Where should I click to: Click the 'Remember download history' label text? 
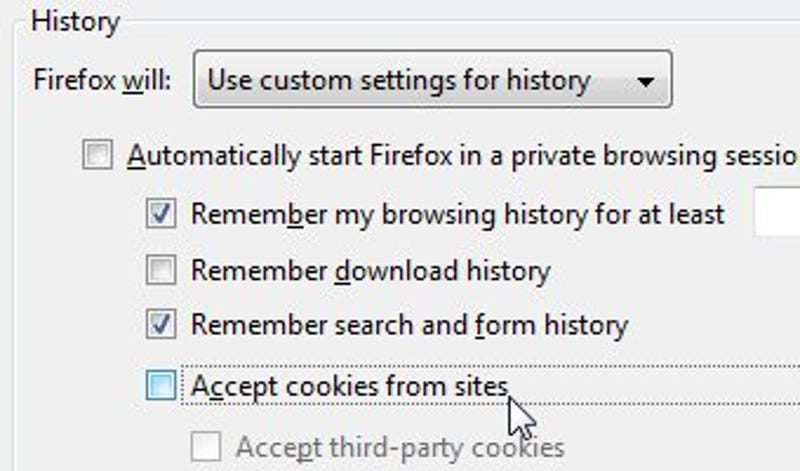coord(370,270)
